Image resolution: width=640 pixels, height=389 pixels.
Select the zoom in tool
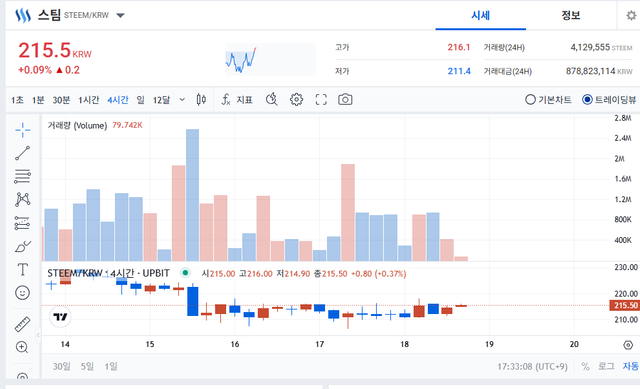22,347
